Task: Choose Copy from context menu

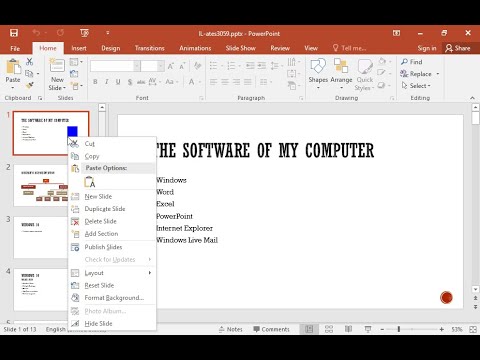Action: coord(112,156)
